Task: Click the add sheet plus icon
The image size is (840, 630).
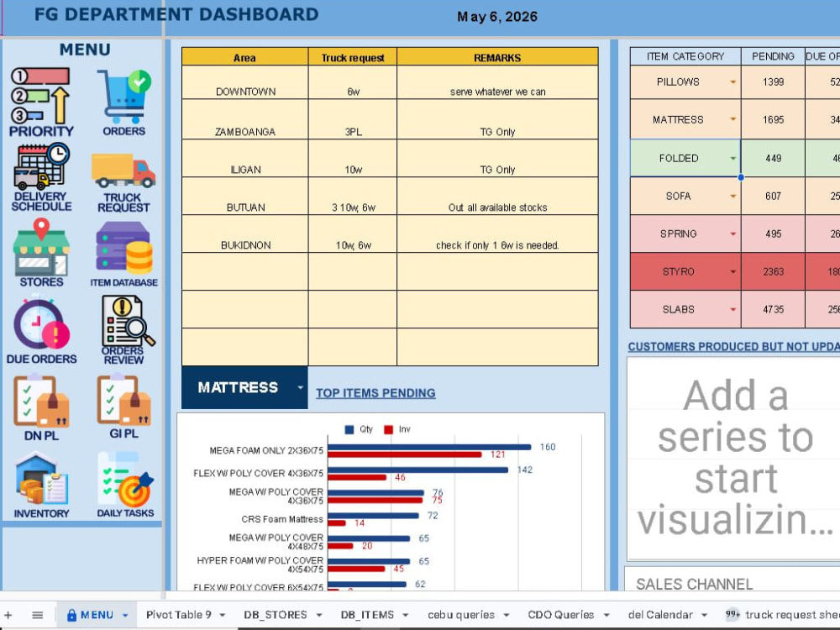Action: click(x=8, y=615)
